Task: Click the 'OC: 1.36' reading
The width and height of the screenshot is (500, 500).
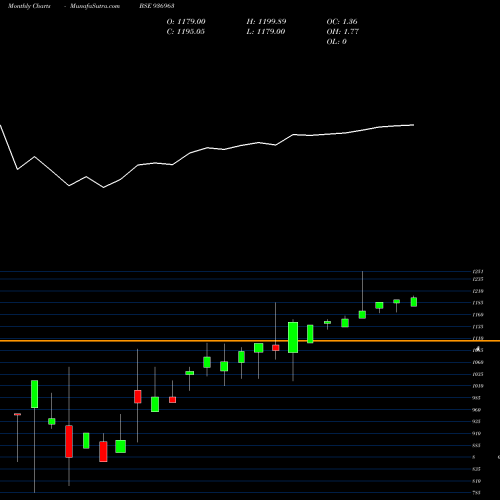Action: pos(342,22)
